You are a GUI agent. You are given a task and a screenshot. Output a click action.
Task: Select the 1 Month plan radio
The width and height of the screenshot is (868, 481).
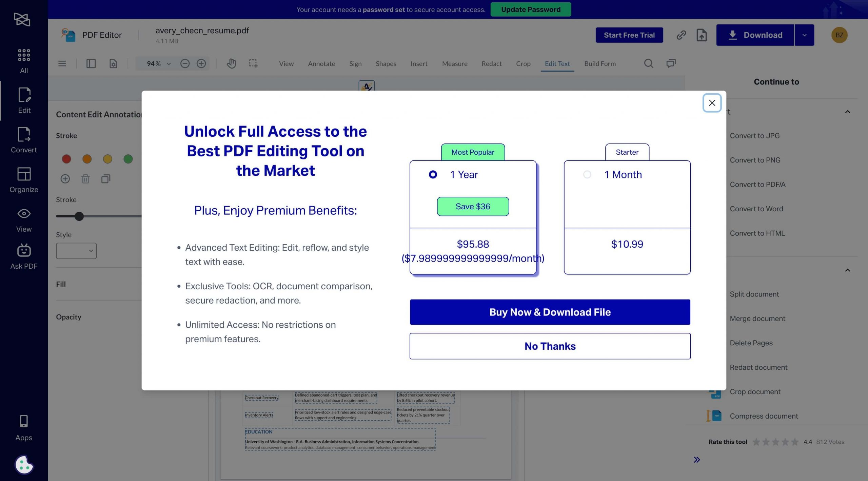point(587,174)
